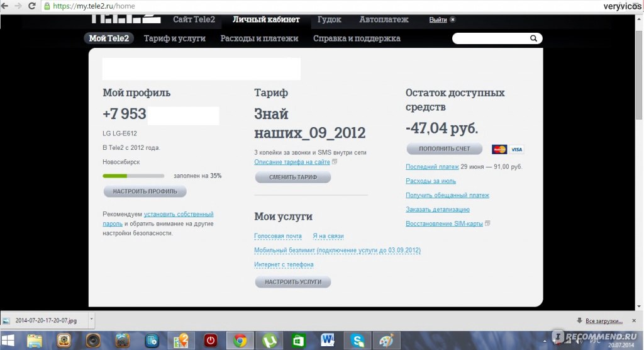Open downloaded file 2014-07-20-17-20-07.jpg
This screenshot has height=350, width=644.
[45, 320]
